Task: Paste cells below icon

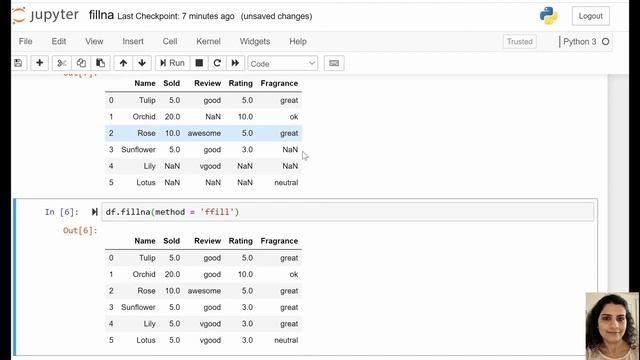Action: tap(100, 63)
